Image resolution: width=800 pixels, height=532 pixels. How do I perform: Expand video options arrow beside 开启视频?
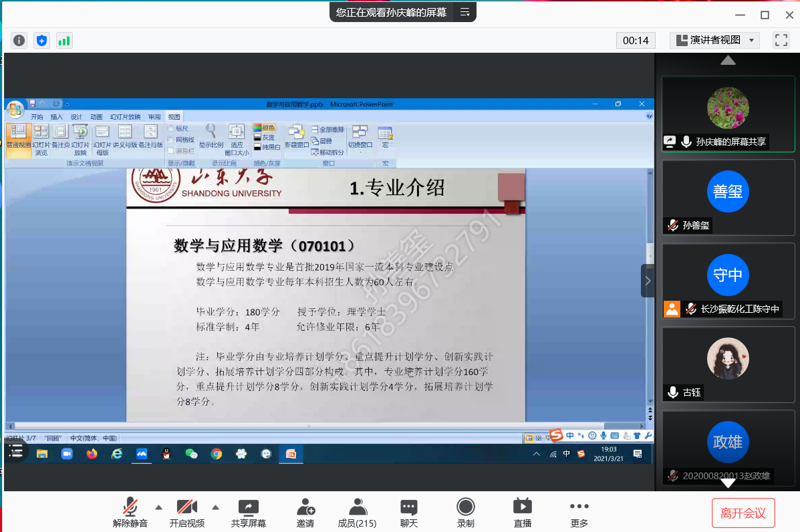[215, 507]
